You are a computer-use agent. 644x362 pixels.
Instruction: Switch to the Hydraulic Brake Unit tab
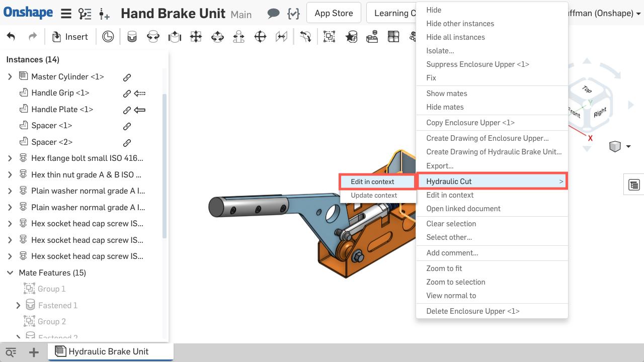(108, 351)
